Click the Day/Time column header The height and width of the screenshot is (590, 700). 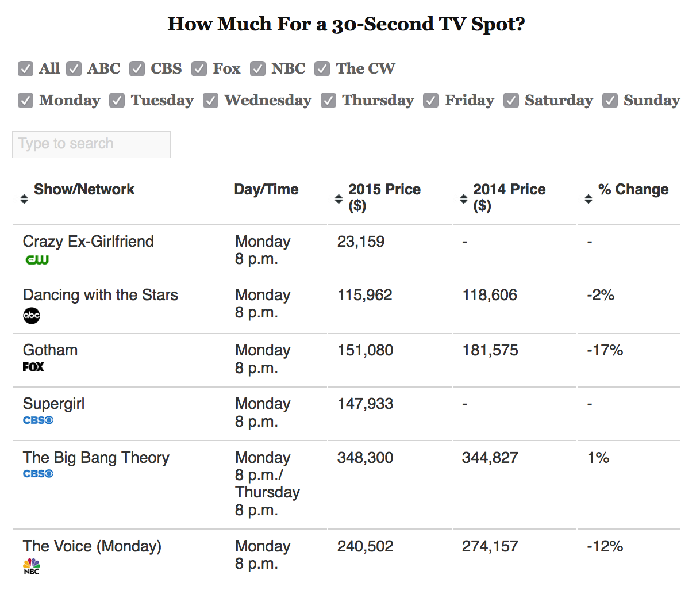point(266,189)
